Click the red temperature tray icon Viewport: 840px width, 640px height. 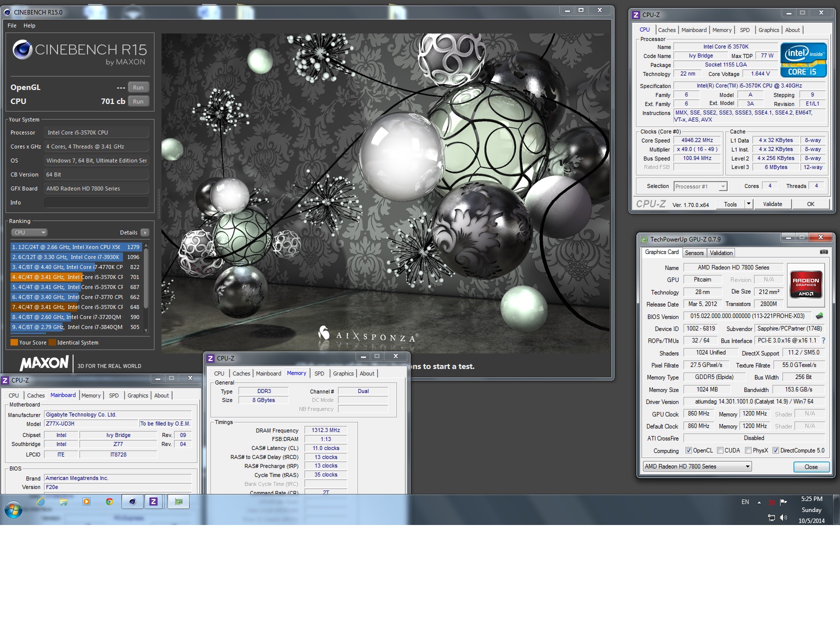click(771, 502)
